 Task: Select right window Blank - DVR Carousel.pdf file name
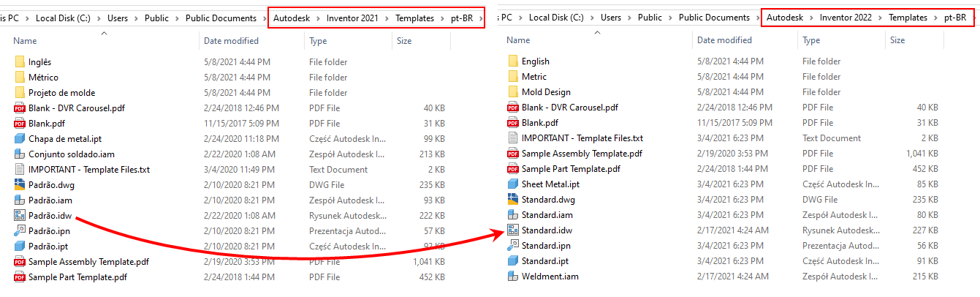coord(570,108)
